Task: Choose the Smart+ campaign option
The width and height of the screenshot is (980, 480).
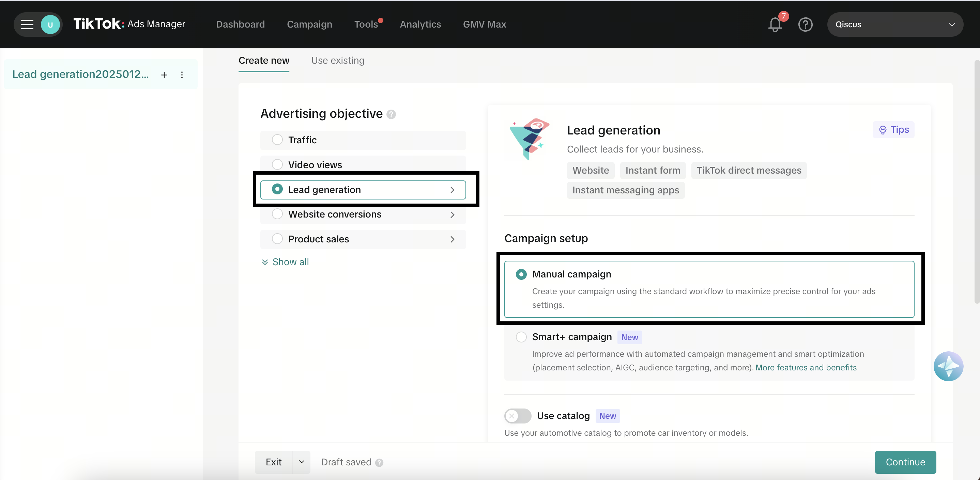Action: click(709, 352)
